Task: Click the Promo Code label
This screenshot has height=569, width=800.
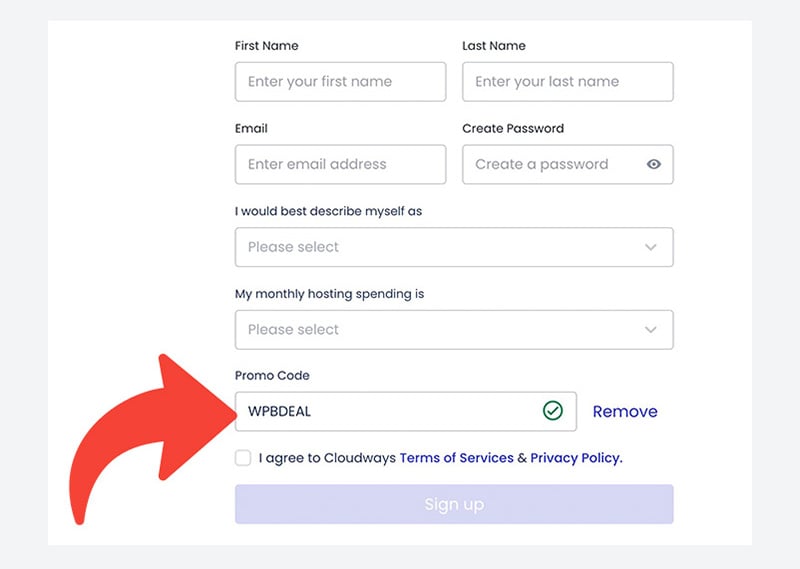Action: click(x=272, y=376)
